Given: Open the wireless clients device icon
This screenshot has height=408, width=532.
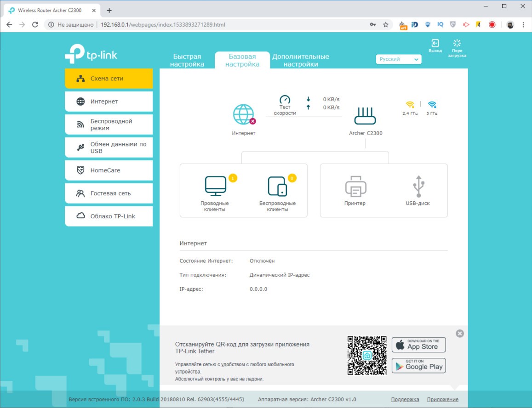Looking at the screenshot, I should click(x=277, y=187).
